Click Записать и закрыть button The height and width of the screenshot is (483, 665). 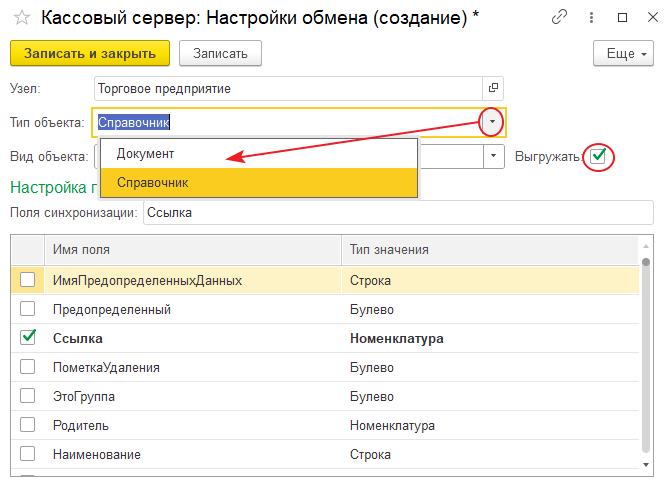89,53
